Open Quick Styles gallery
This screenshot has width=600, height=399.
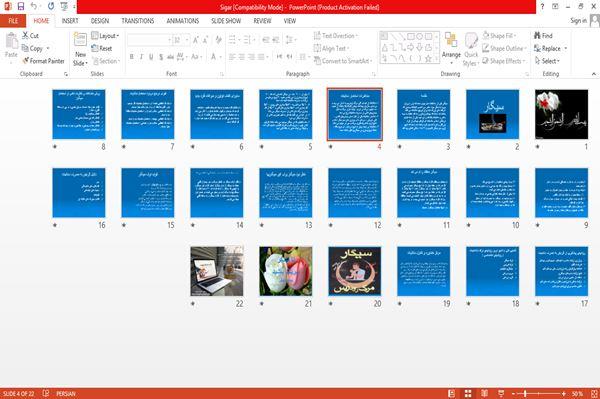click(471, 50)
